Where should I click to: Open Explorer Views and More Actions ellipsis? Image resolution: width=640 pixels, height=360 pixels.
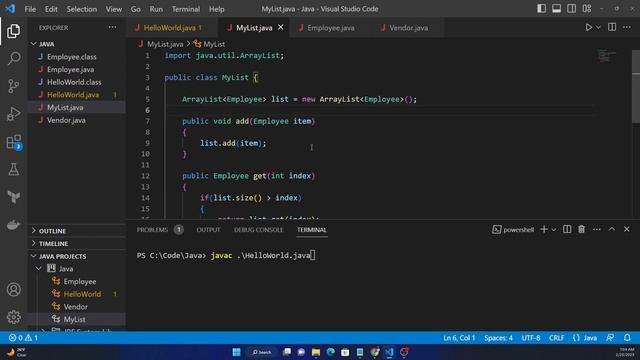tap(112, 27)
